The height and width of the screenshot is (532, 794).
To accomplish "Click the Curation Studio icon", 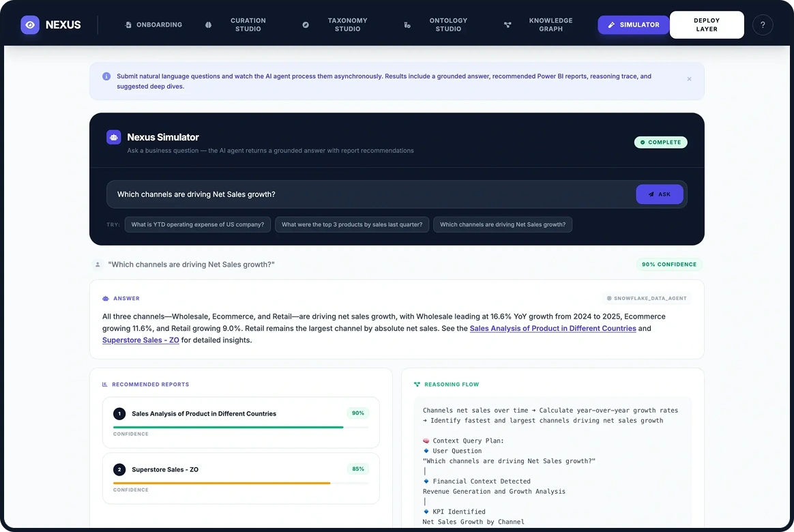I will point(208,25).
